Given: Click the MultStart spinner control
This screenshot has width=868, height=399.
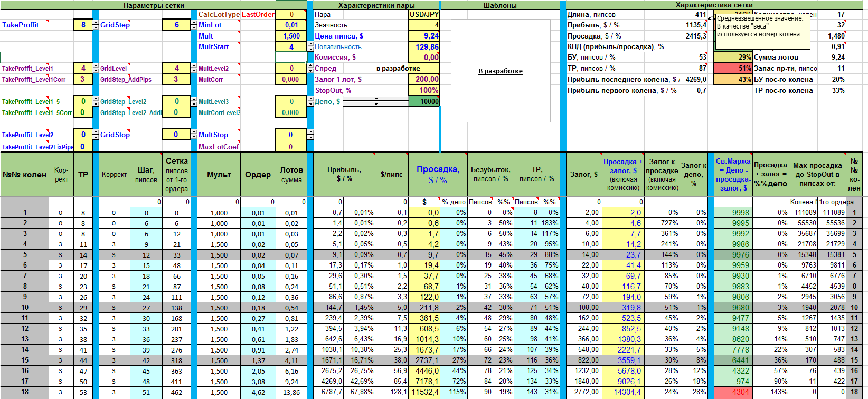Looking at the screenshot, I should [x=310, y=46].
